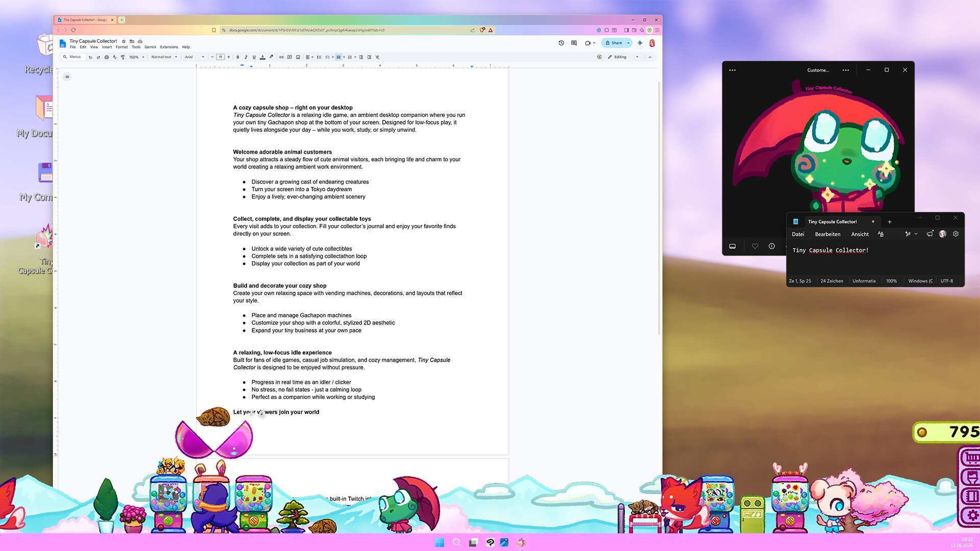
Task: Toggle underline formatting
Action: 254,57
